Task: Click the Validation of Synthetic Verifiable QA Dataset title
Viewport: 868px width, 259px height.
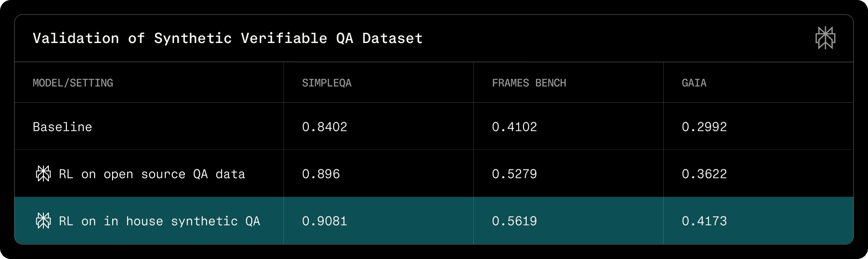Action: point(227,38)
